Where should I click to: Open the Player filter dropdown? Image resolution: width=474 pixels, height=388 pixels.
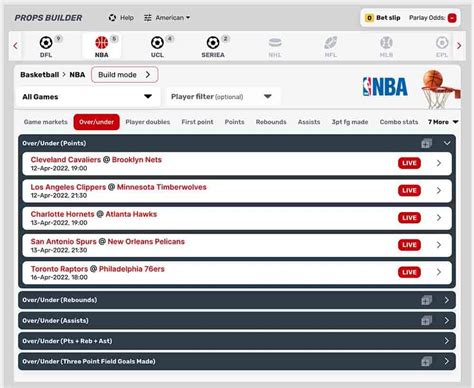223,97
